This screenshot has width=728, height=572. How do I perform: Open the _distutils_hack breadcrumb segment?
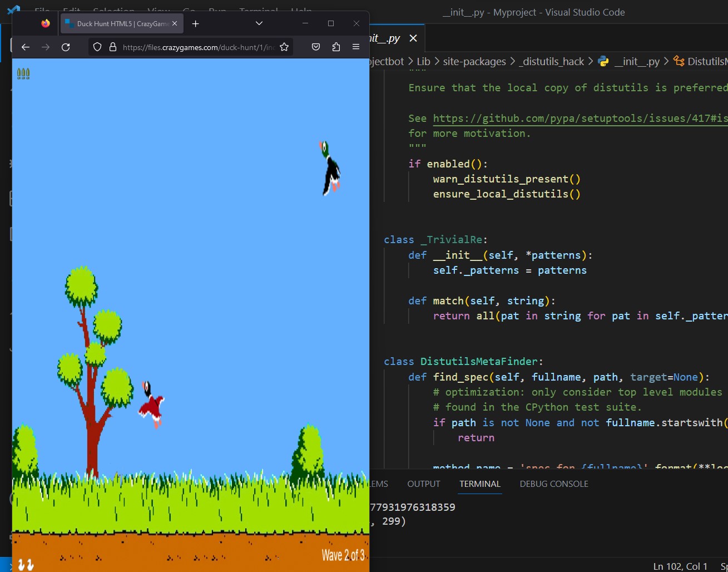pos(551,61)
